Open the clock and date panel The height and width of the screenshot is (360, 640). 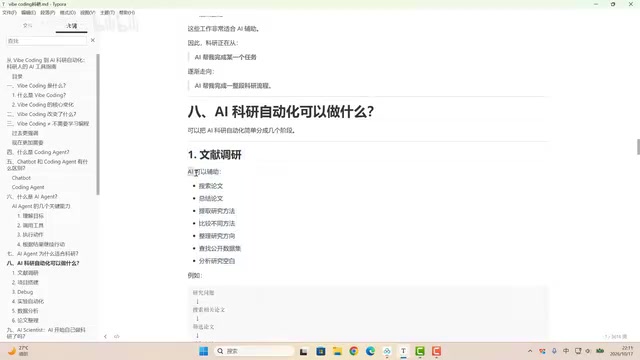coord(622,351)
